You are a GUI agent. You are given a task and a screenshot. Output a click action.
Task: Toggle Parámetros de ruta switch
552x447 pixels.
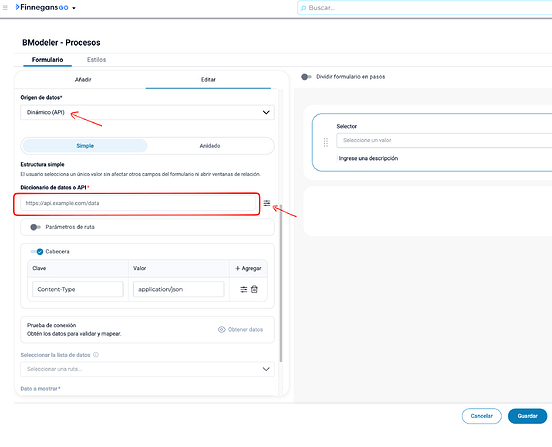coord(36,227)
